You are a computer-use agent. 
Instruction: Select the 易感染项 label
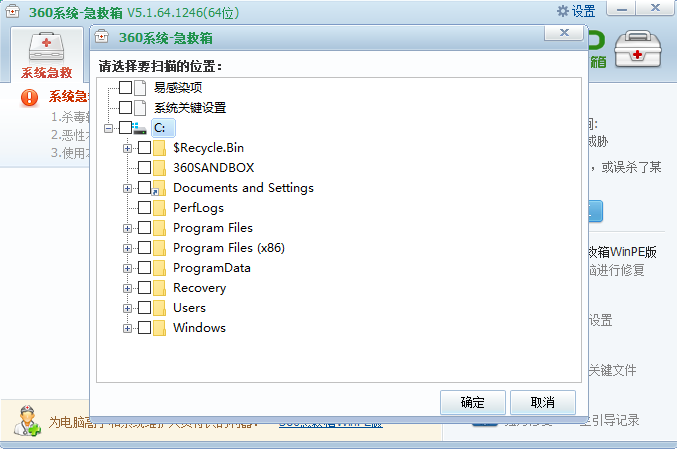(x=178, y=88)
